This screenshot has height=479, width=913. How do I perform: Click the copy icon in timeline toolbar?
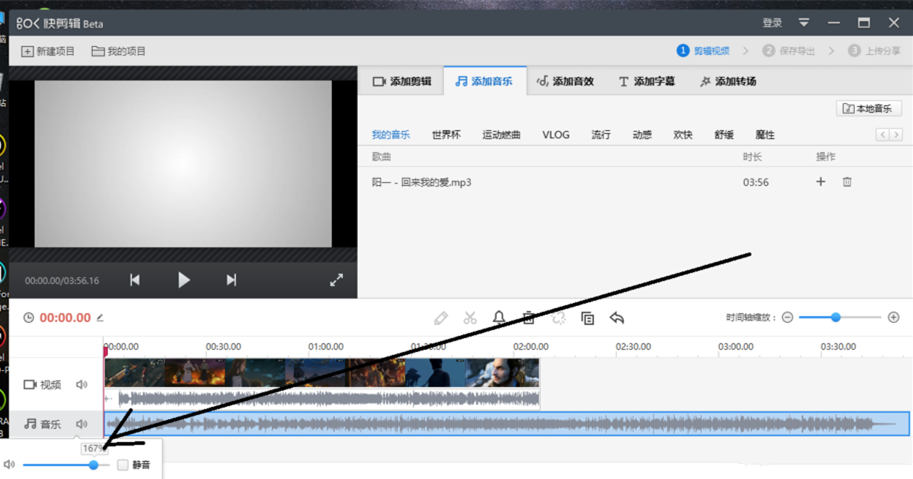pos(588,318)
